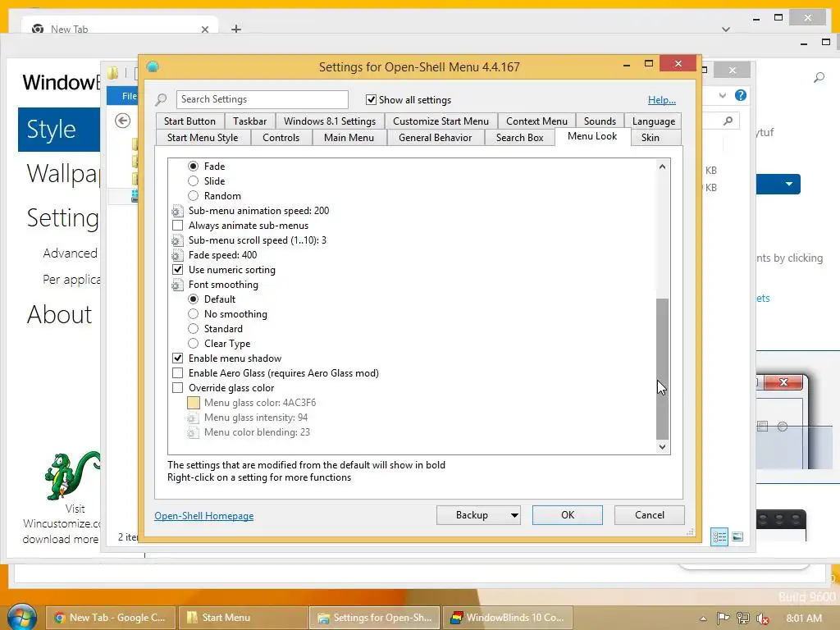Check Override glass color

click(x=177, y=388)
